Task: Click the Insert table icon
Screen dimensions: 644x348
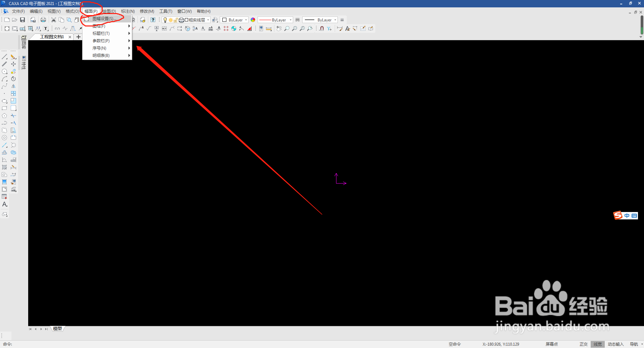Action: tap(4, 197)
